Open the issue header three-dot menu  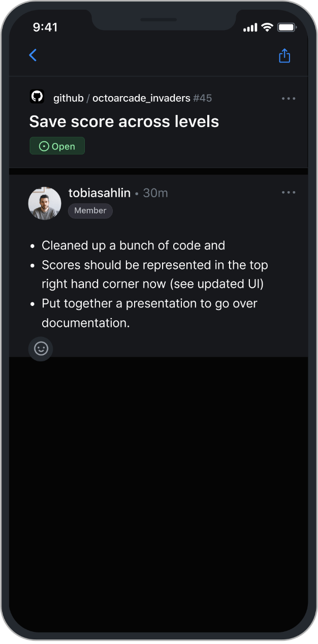pos(289,99)
